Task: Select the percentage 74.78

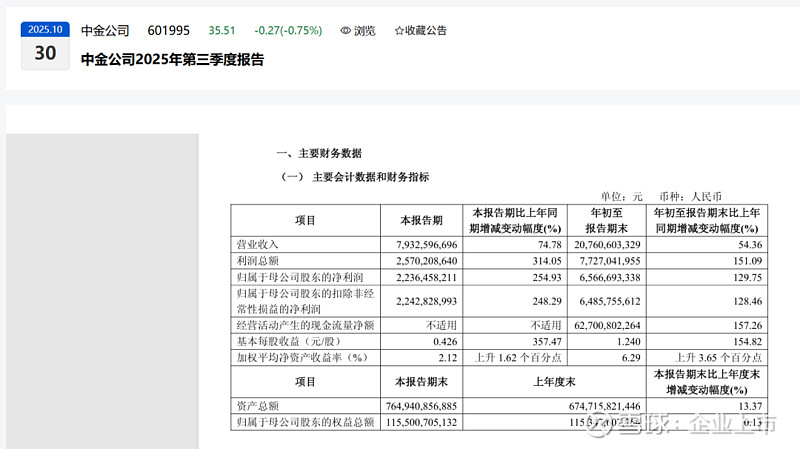Action: tap(549, 245)
